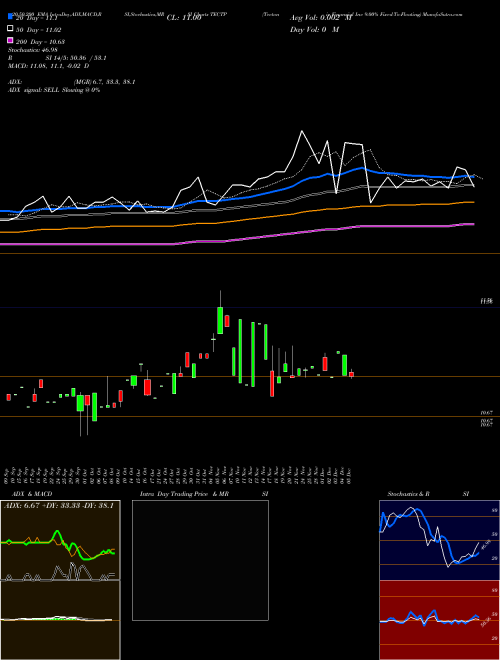Click the white price line's highest peak
Screen dimensions: 500x660
[302, 132]
